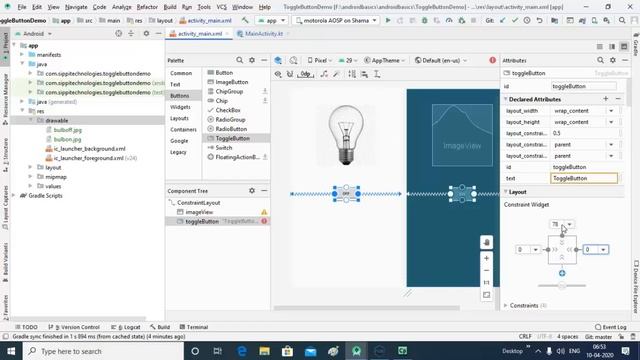Click the toggleButton id input field

[584, 86]
